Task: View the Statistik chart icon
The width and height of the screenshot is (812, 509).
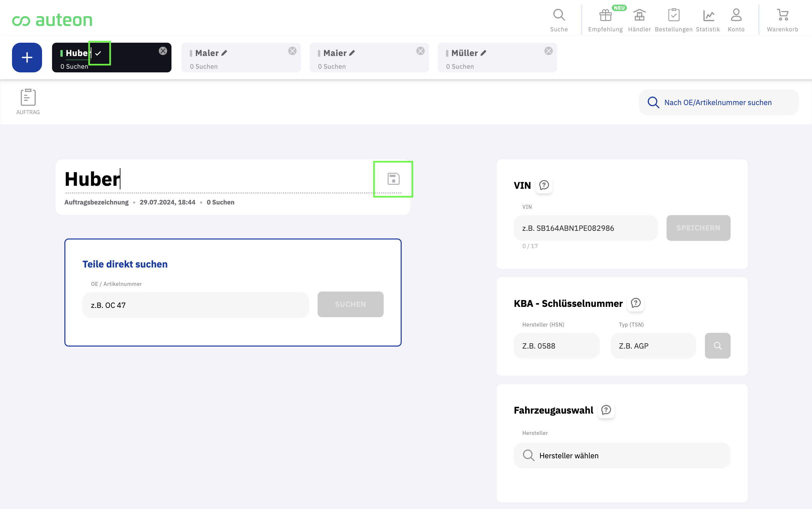Action: coord(708,15)
